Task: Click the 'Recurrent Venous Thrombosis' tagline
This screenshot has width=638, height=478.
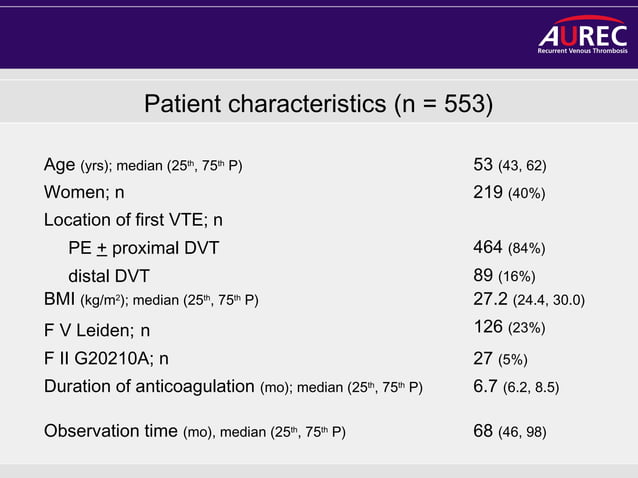Action: click(x=583, y=50)
